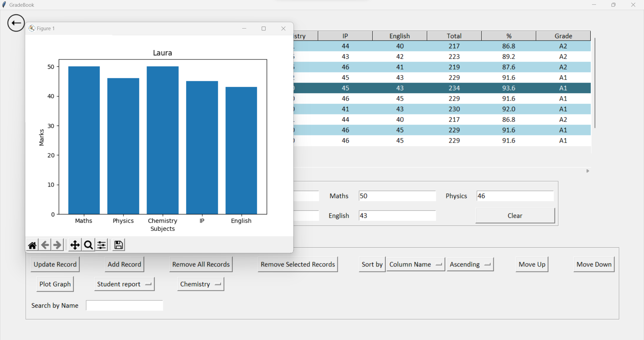Click the vertical scrollbar beside the records table

(x=595, y=84)
